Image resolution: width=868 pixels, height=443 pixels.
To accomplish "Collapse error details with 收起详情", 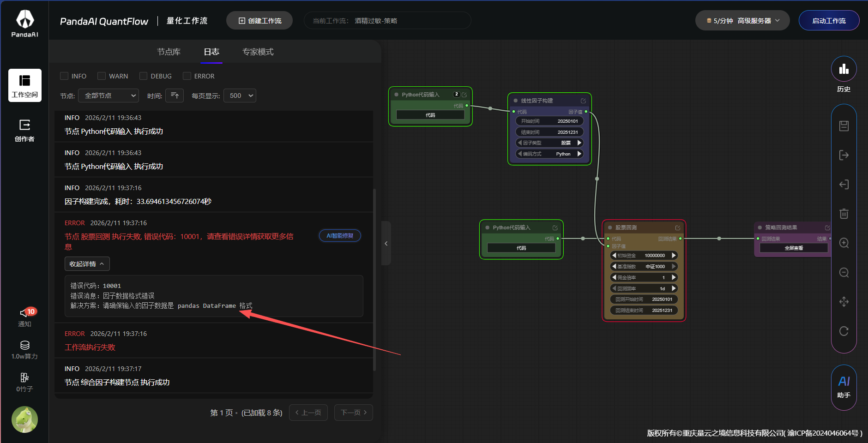I will coord(87,264).
